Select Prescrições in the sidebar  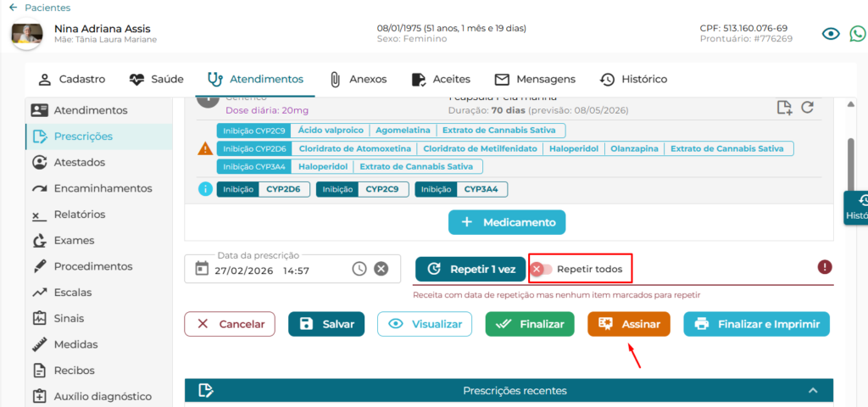coord(99,137)
